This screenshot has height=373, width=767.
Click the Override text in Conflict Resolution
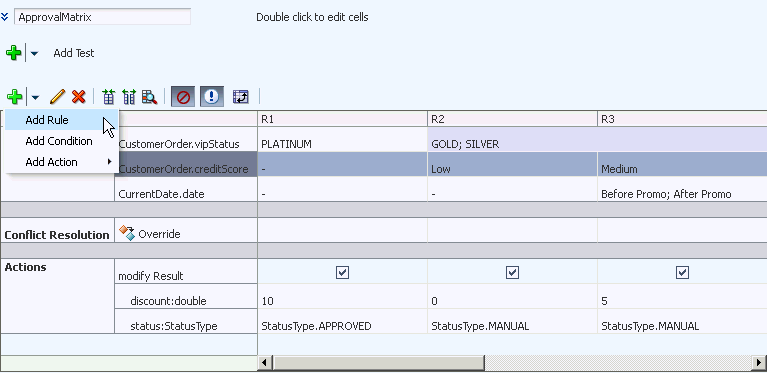[159, 234]
